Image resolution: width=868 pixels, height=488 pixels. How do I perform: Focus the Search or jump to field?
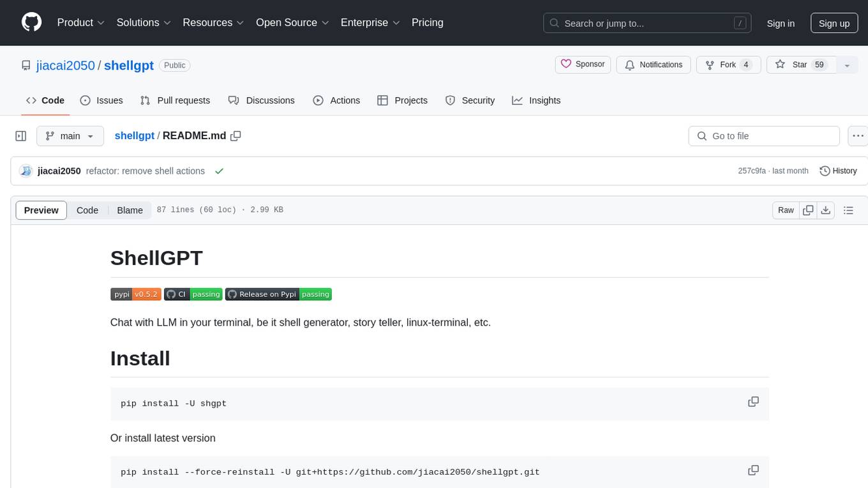tap(647, 23)
